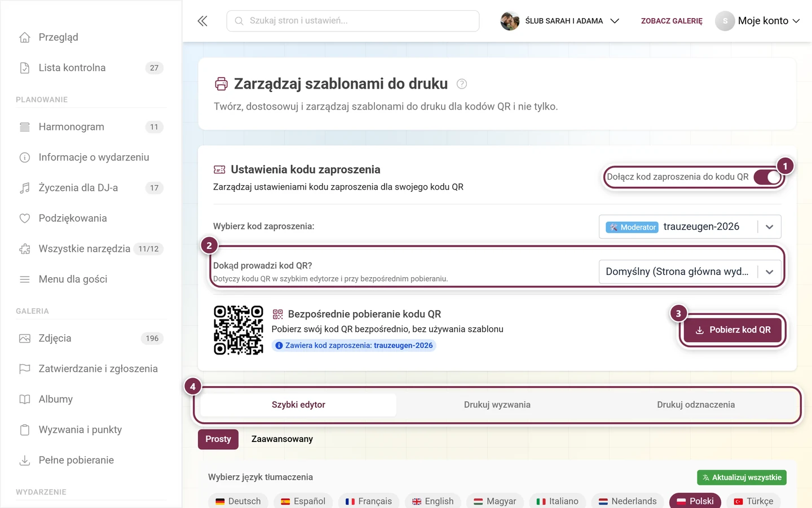Click the Lista kontrolna document icon
Image resolution: width=812 pixels, height=508 pixels.
pos(25,68)
